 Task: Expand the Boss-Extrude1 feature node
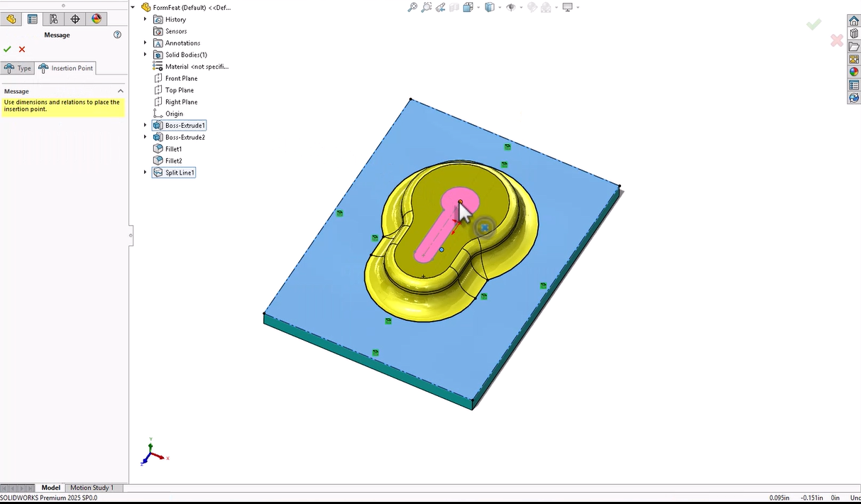(x=146, y=126)
